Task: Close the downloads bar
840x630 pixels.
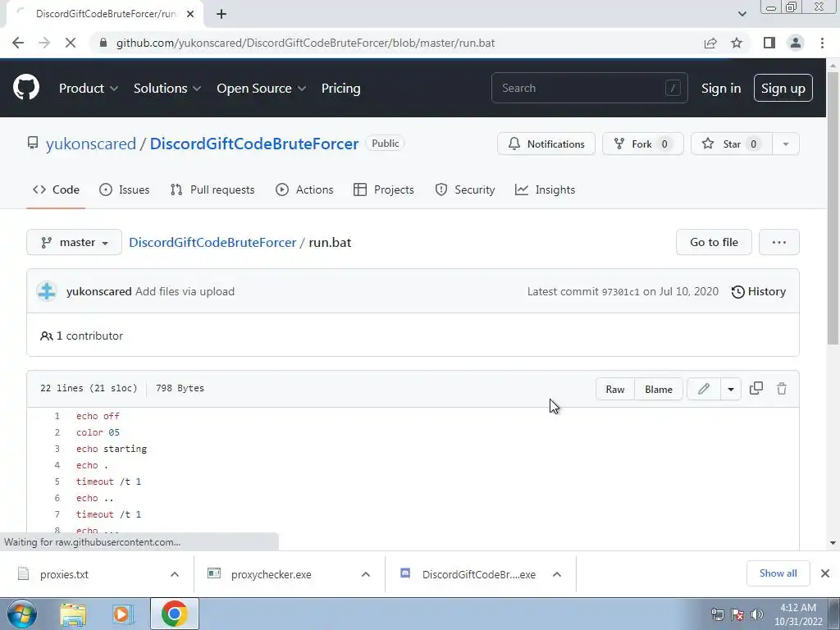Action: coord(825,573)
